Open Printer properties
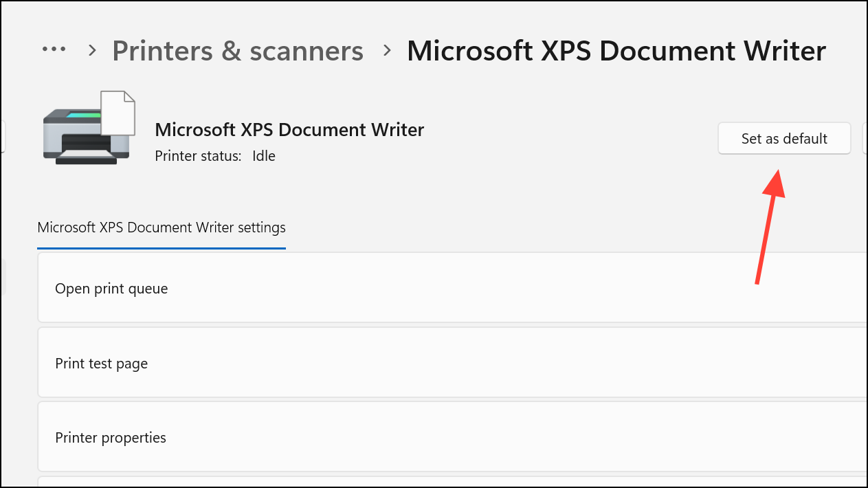 (x=110, y=437)
